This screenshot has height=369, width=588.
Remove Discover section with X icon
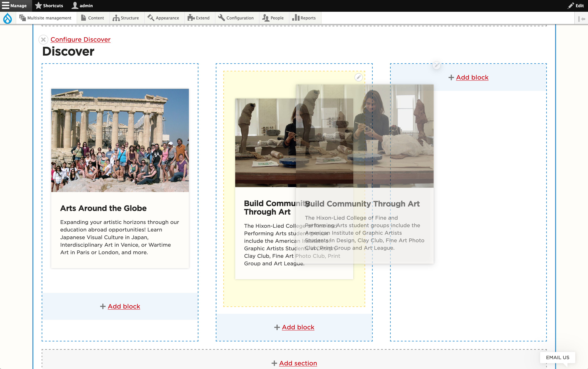click(x=43, y=39)
